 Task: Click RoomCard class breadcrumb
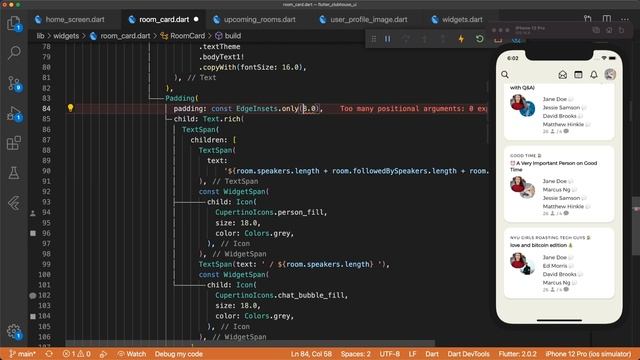point(187,36)
